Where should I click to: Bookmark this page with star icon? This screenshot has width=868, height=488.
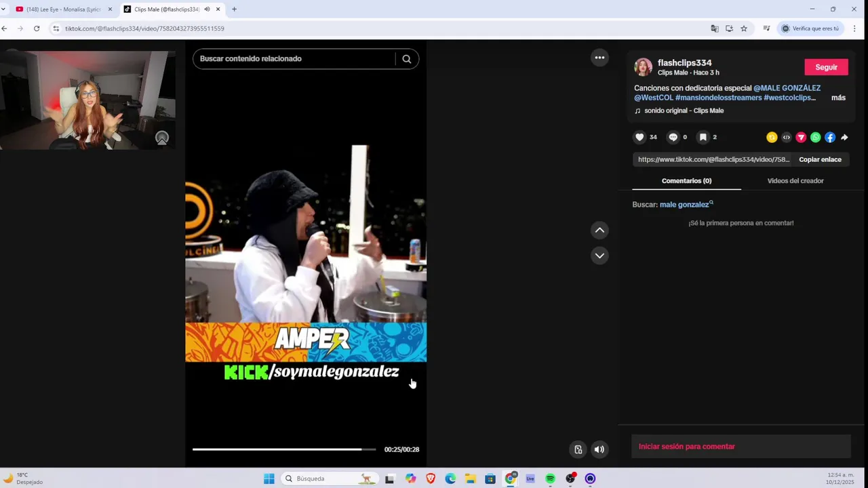pyautogui.click(x=744, y=28)
